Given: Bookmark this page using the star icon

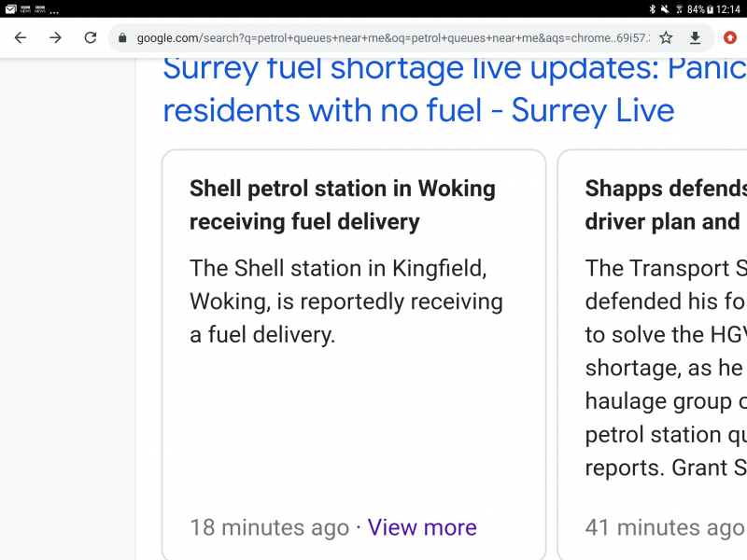Looking at the screenshot, I should (x=666, y=38).
